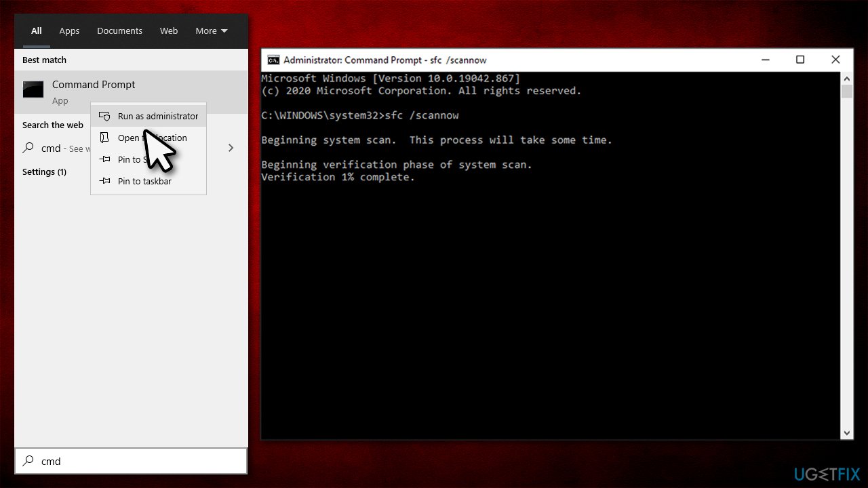The width and height of the screenshot is (868, 488).
Task: Click the Best match heading
Action: pyautogui.click(x=44, y=60)
